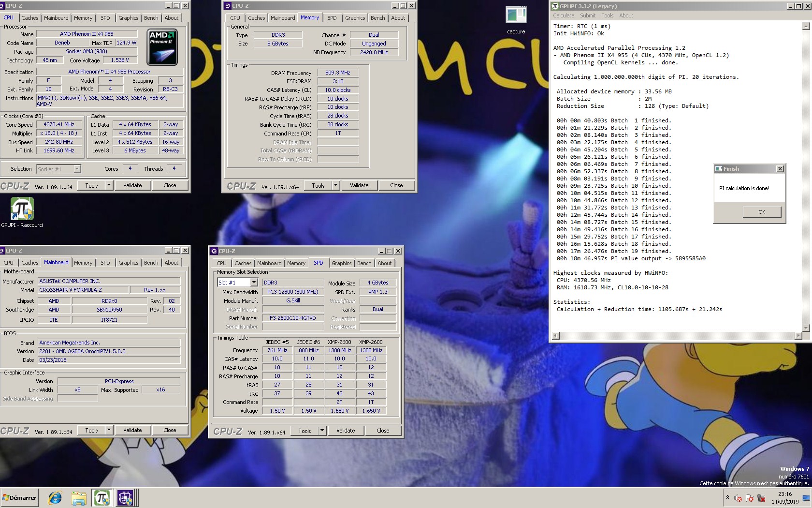The image size is (812, 508).
Task: Open the Démarrer start menu
Action: pos(19,498)
